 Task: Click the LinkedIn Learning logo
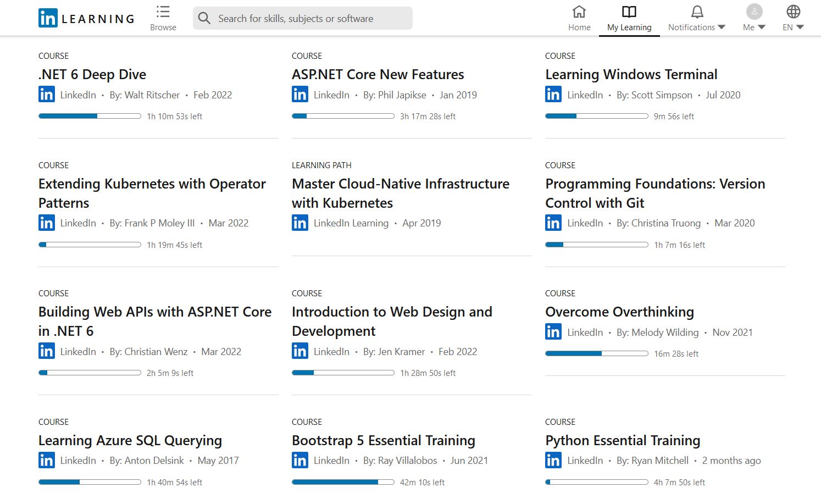coord(85,18)
